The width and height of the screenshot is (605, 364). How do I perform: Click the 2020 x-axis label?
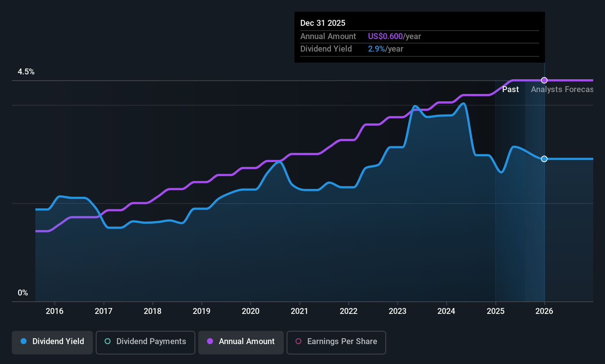click(251, 311)
